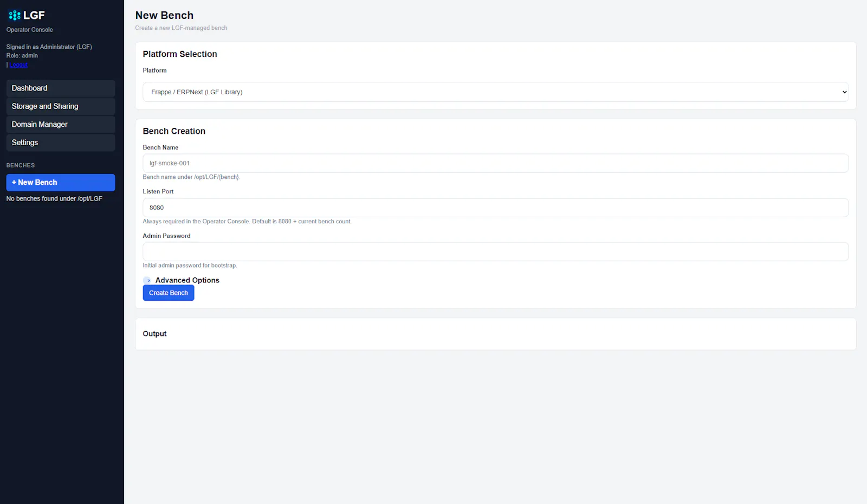Click the 'Signed in as Administrator (LGF)' text

point(49,47)
